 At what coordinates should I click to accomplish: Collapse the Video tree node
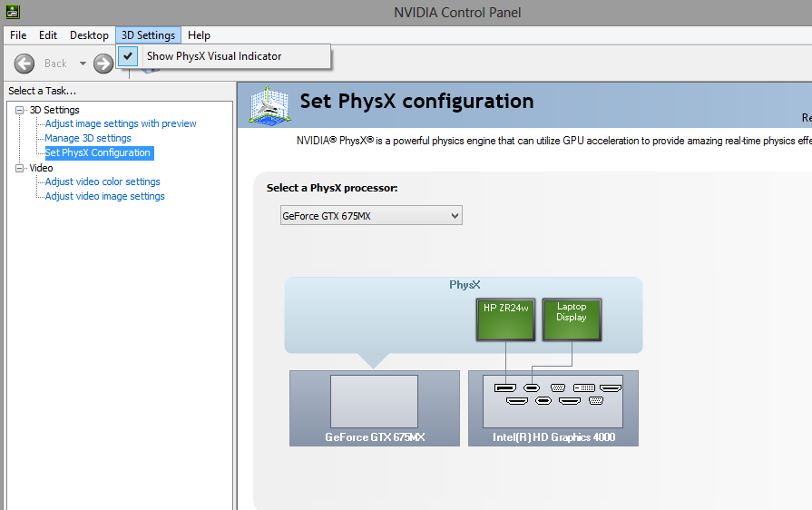pos(21,168)
